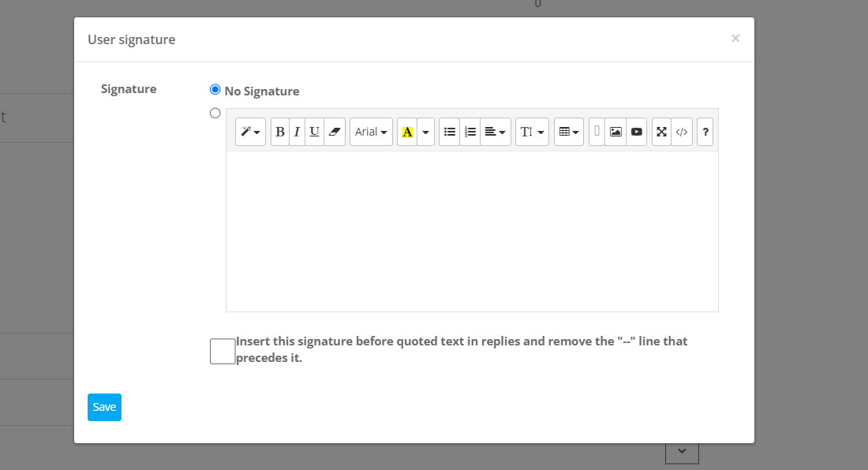Click the insert picture icon
Viewport: 868px width, 470px height.
coord(615,132)
